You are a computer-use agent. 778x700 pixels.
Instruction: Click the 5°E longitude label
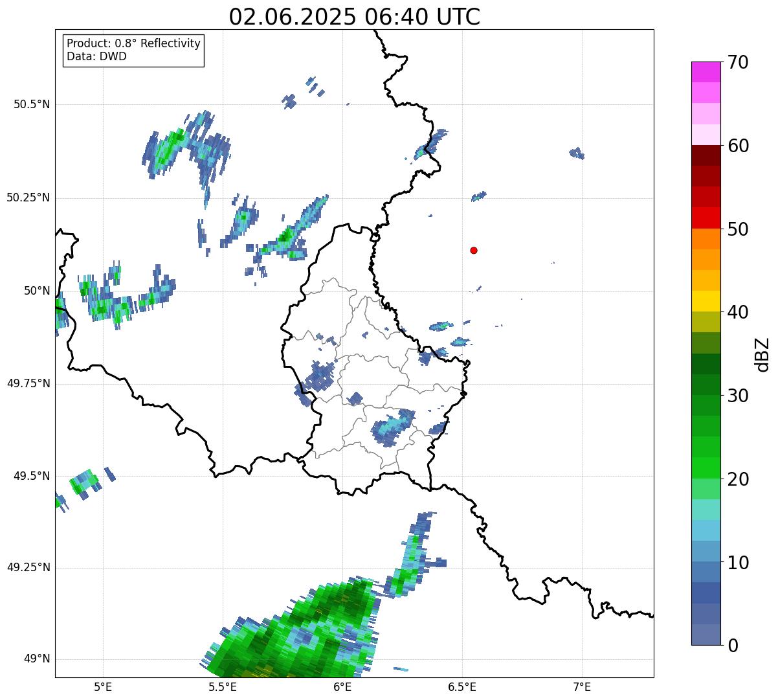(x=103, y=686)
